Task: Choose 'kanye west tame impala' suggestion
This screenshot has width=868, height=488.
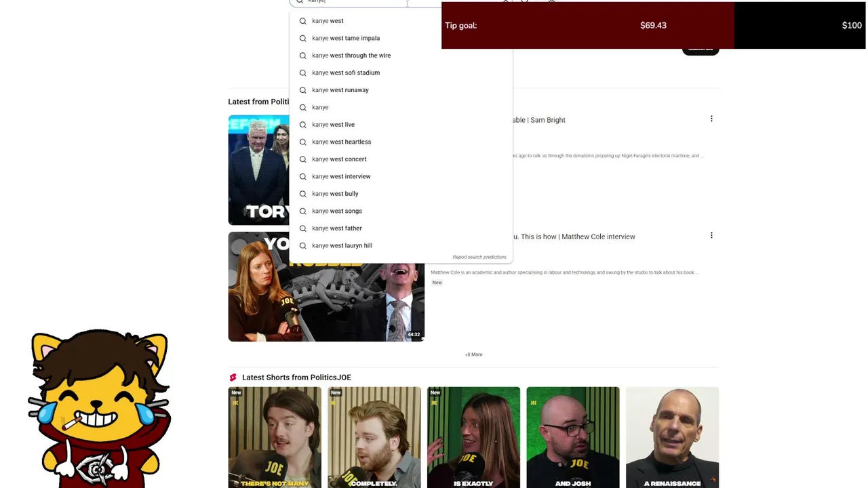Action: click(401, 38)
